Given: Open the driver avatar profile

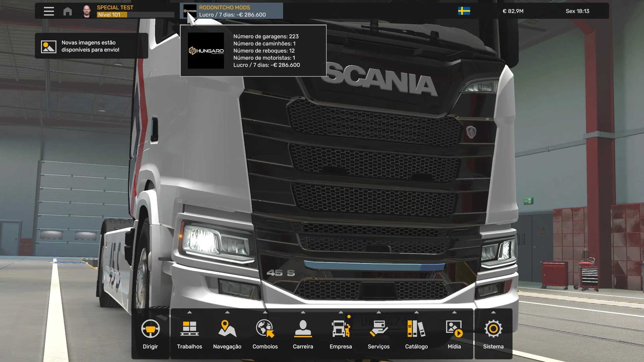Looking at the screenshot, I should click(x=87, y=11).
